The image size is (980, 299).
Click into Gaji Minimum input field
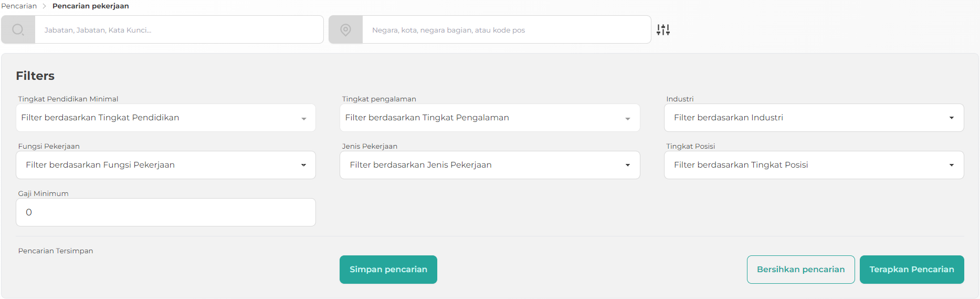166,212
